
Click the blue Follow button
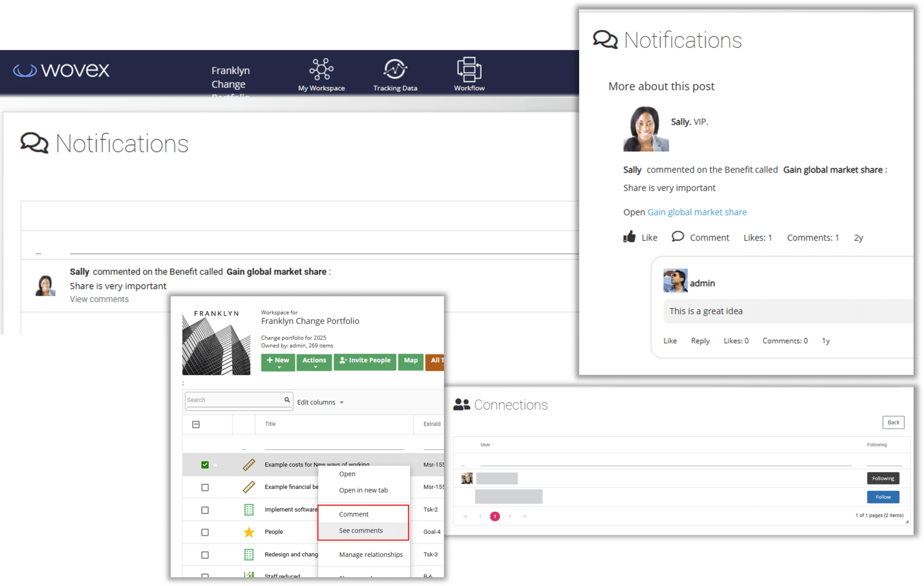(883, 497)
